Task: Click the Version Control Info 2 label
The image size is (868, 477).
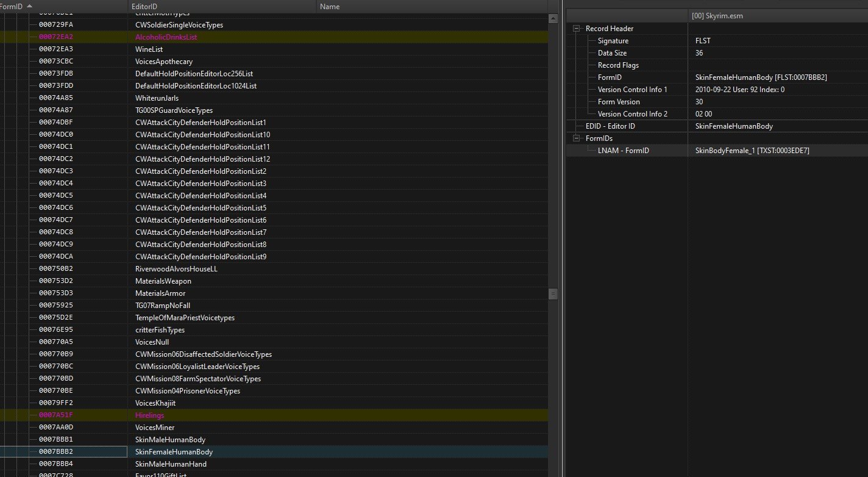Action: click(632, 114)
